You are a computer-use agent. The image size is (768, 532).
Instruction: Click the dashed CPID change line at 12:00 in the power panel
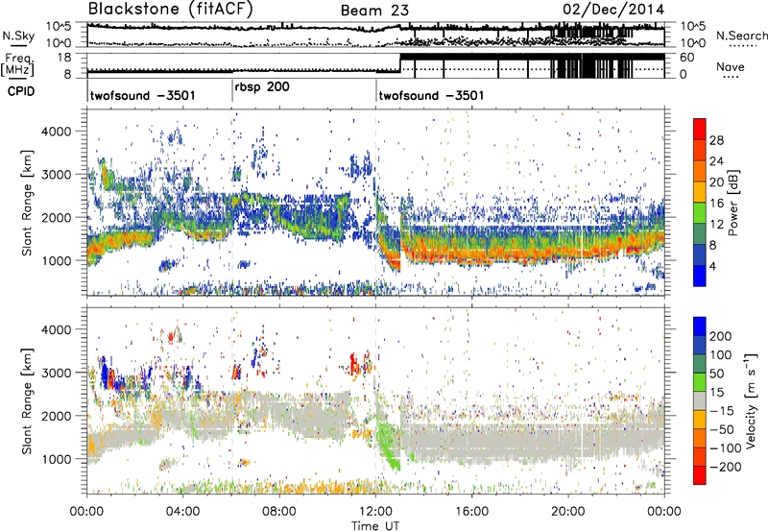[376, 203]
